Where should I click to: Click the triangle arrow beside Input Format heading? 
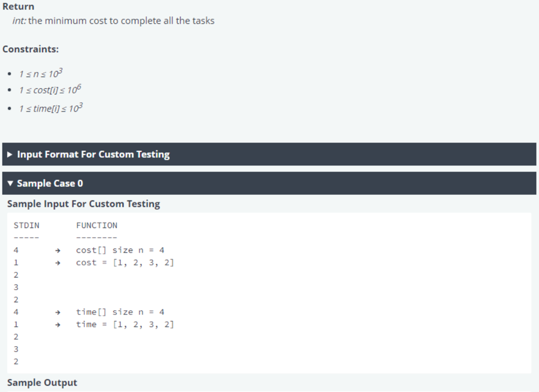point(10,155)
